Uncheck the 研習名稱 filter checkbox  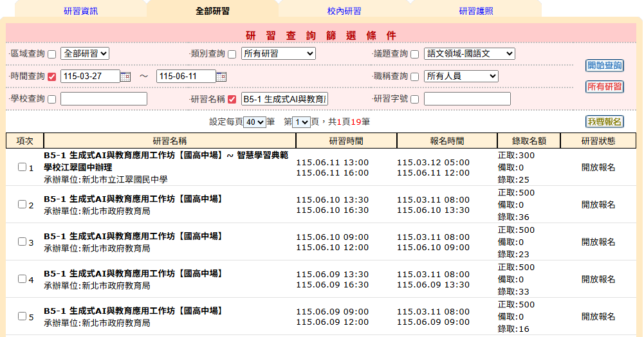(x=232, y=99)
